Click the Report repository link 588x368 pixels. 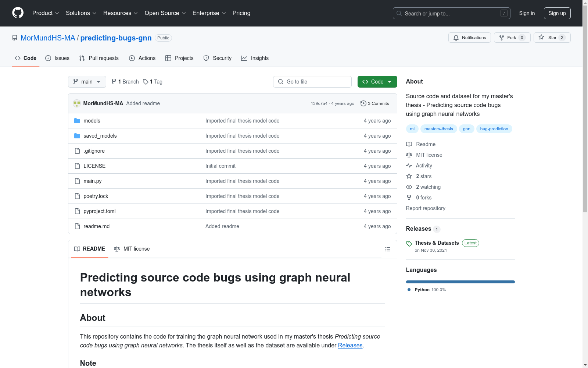click(426, 208)
